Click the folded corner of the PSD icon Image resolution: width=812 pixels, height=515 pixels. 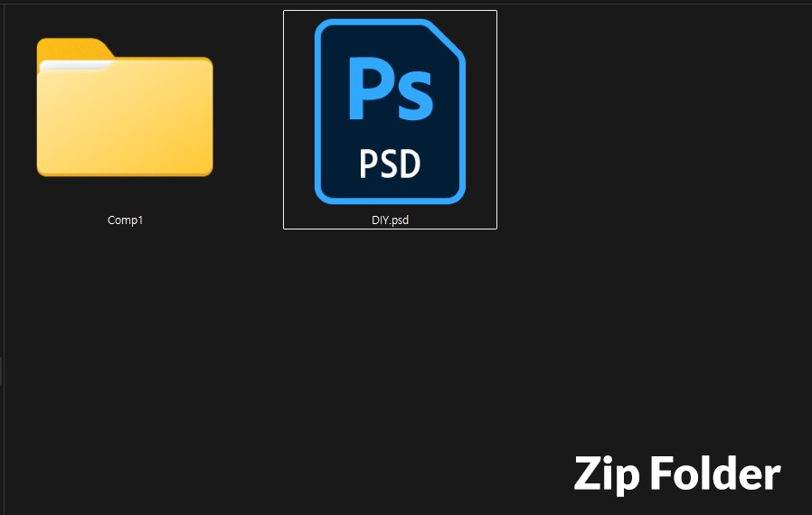(x=447, y=37)
